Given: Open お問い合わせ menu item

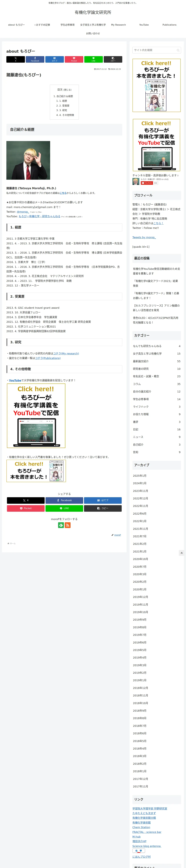Looking at the screenshot, I should pyautogui.click(x=93, y=33).
